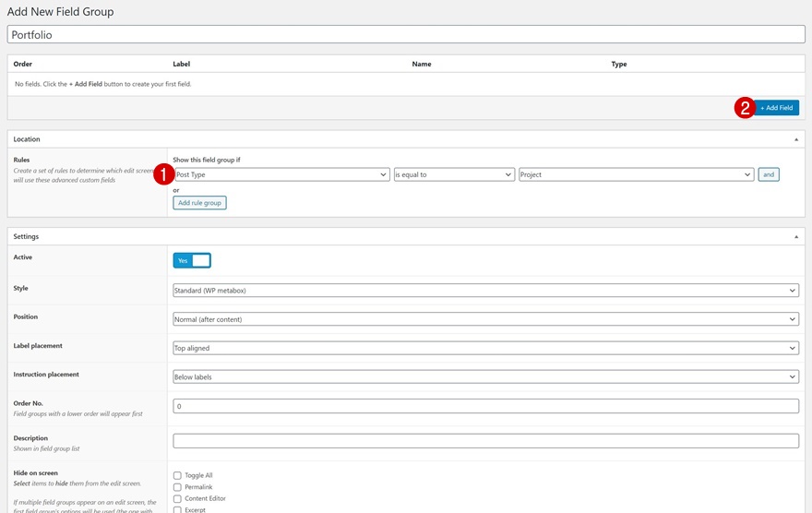Collapse the Location panel arrow
812x513 pixels.
tap(796, 139)
